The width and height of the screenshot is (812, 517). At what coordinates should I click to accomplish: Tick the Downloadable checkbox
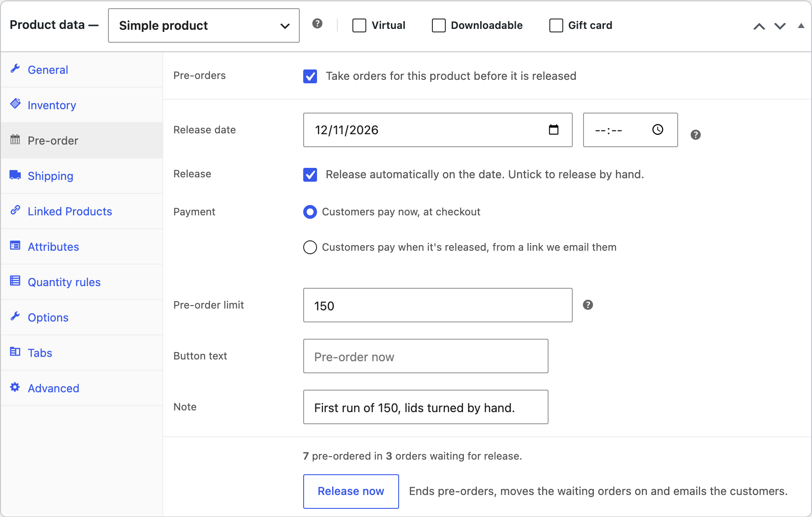tap(439, 25)
